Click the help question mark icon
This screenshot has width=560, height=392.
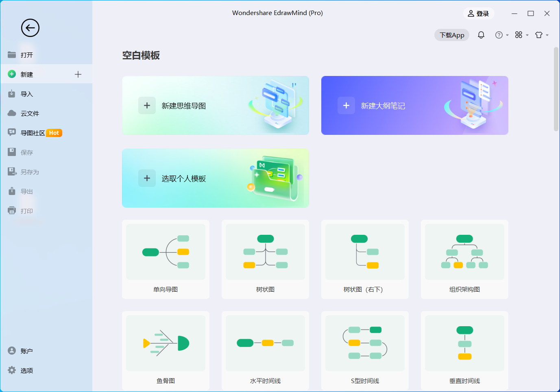coord(499,35)
